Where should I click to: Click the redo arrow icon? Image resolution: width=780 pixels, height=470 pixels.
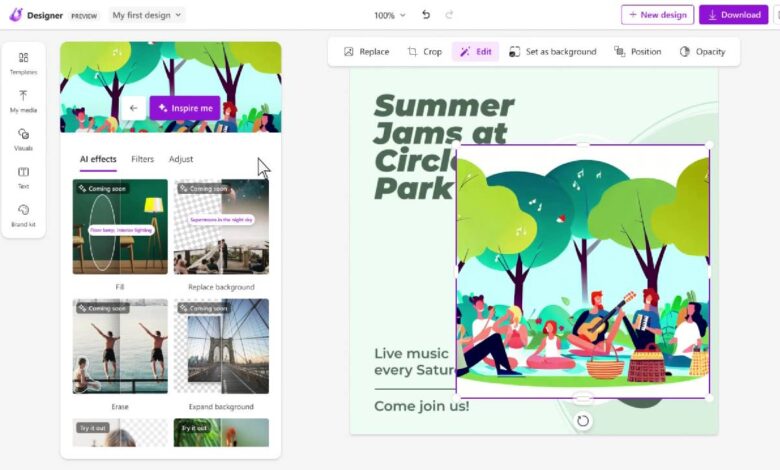click(x=449, y=15)
